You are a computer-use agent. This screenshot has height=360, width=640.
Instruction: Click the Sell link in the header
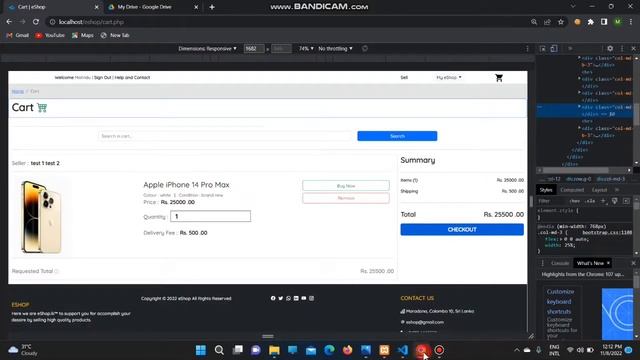404,78
